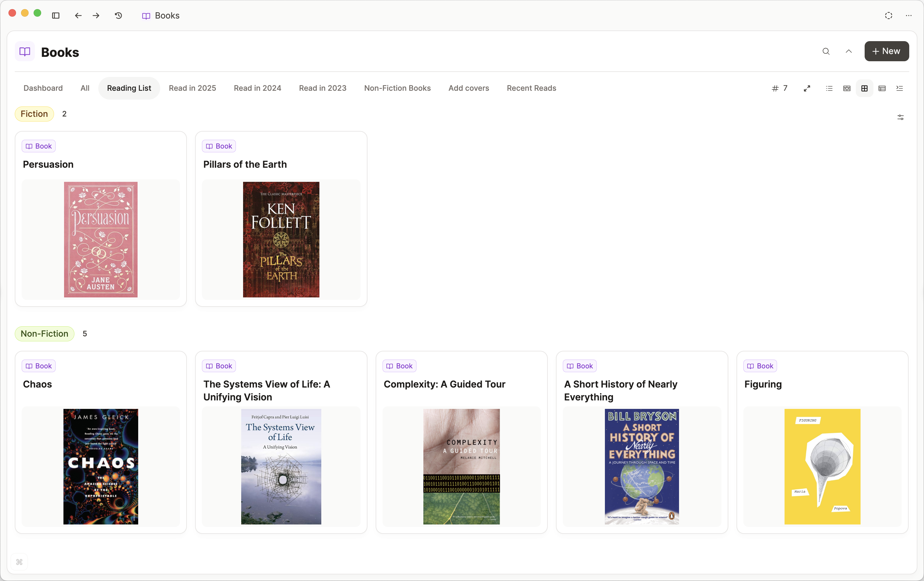Switch to the list view layout

coord(829,88)
